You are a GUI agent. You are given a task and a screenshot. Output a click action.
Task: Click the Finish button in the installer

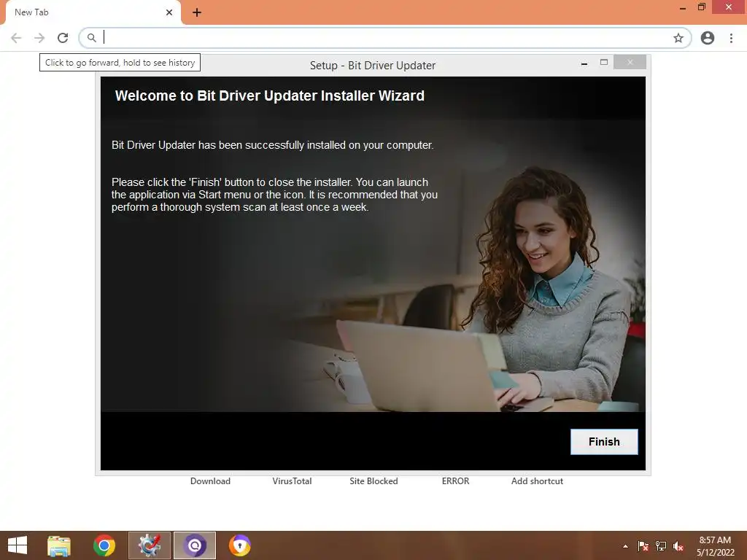603,441
